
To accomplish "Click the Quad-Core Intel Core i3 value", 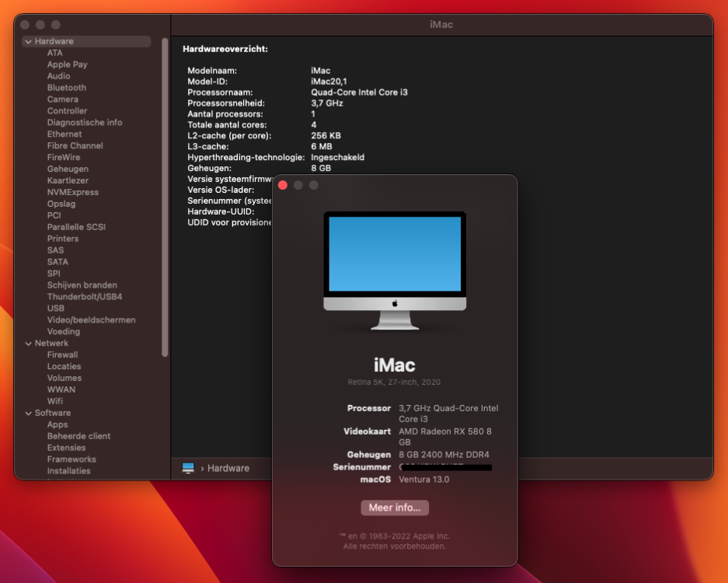I will [x=360, y=92].
